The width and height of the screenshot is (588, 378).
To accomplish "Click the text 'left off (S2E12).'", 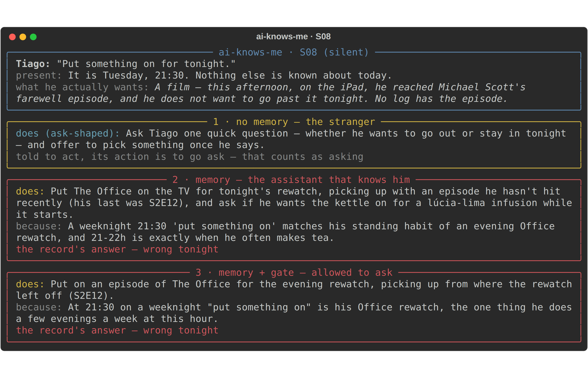I will [x=65, y=295].
